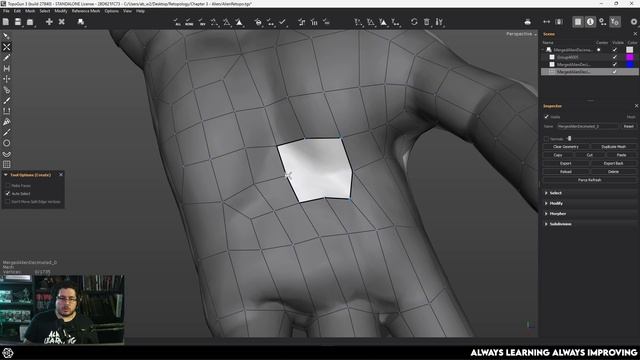
Task: Click the Select All toolbar icon
Action: click(176, 22)
